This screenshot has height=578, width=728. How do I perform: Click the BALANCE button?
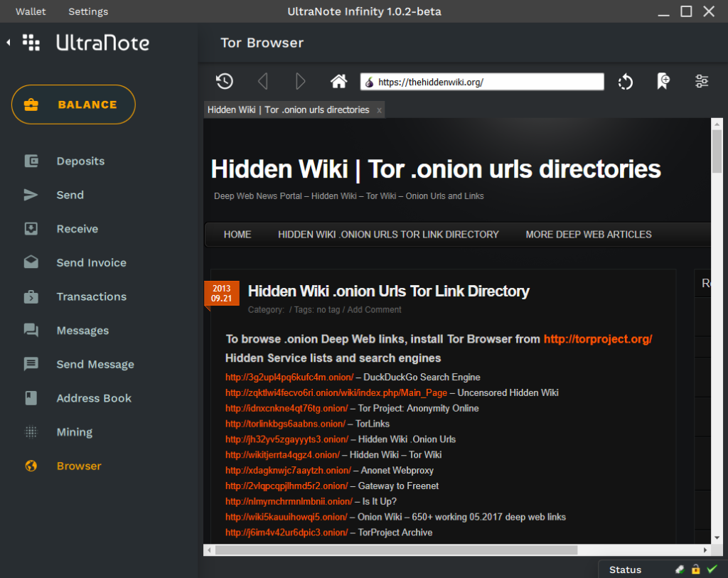73,105
